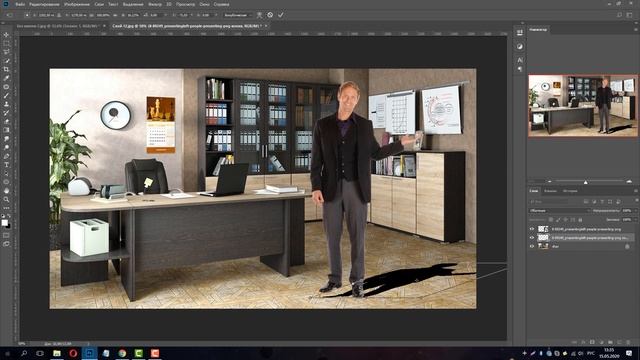Image resolution: width=640 pixels, height=360 pixels.
Task: Select the Brush tool
Action: pyautogui.click(x=6, y=96)
